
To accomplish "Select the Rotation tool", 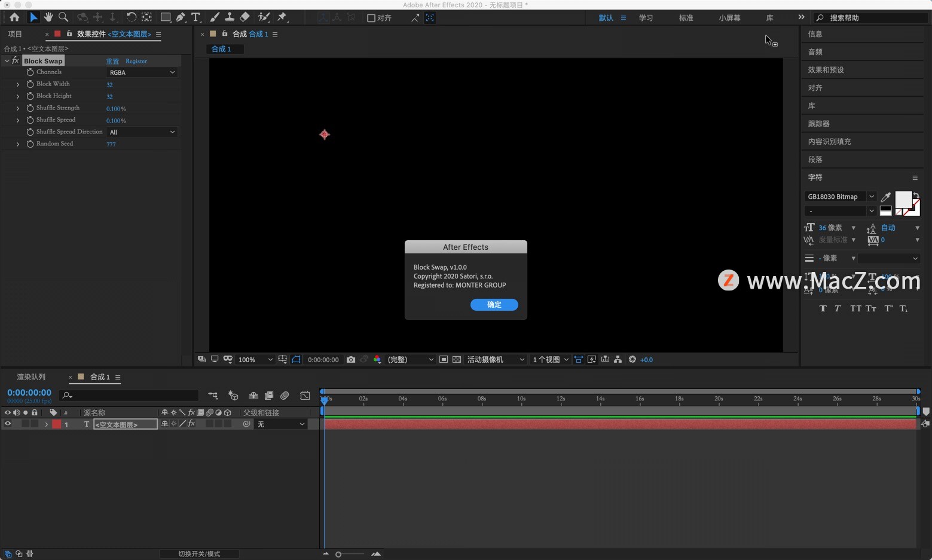I will click(131, 17).
